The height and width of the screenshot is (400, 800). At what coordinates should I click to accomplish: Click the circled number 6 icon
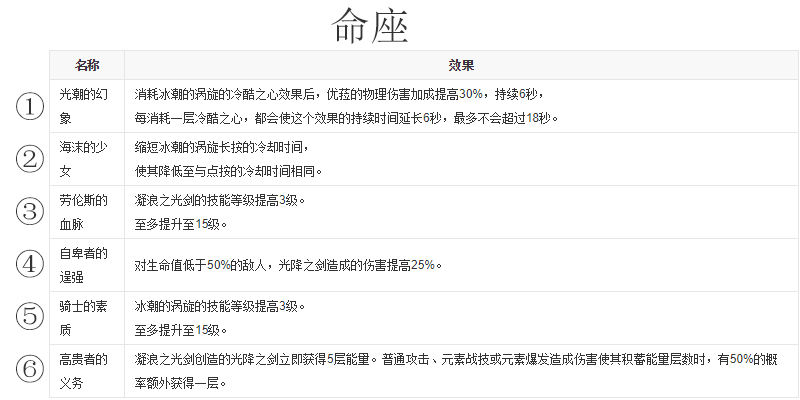[x=30, y=369]
